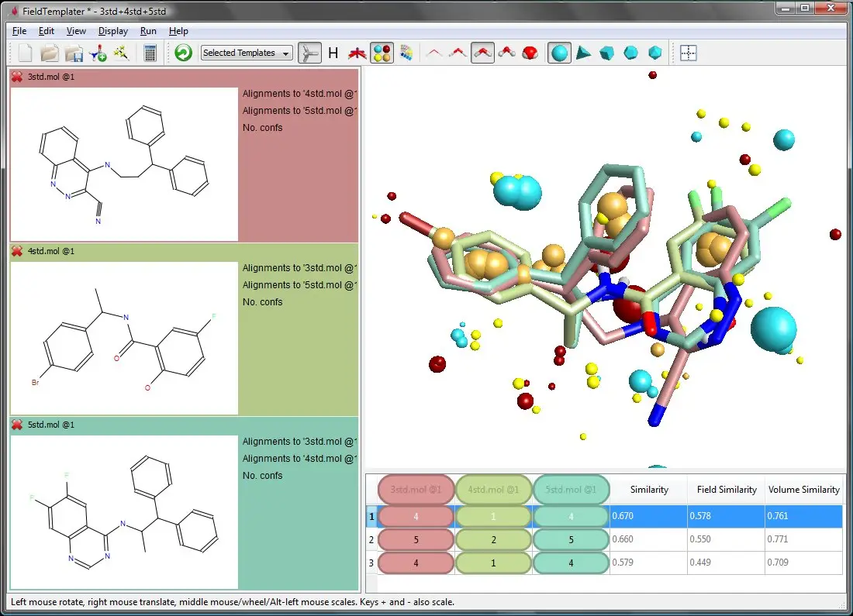Viewport: 853px width, 616px height.
Task: Select the thin line molecule style icon
Action: click(434, 53)
